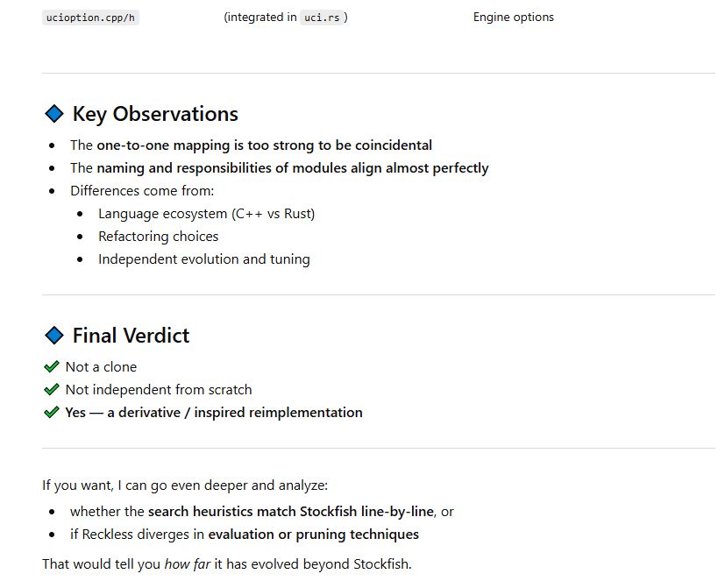725x588 pixels.
Task: Click search heuristics match Stockfish line-by-line
Action: tap(291, 511)
